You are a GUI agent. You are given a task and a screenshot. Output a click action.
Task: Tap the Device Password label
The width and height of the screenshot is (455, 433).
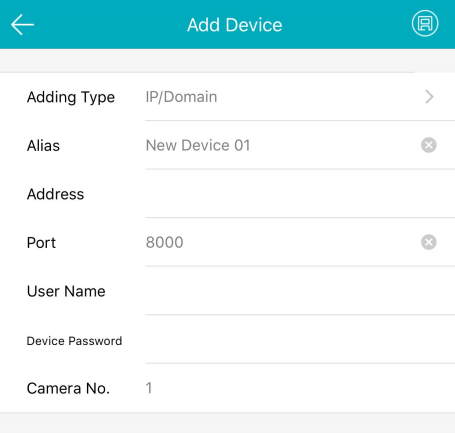74,341
